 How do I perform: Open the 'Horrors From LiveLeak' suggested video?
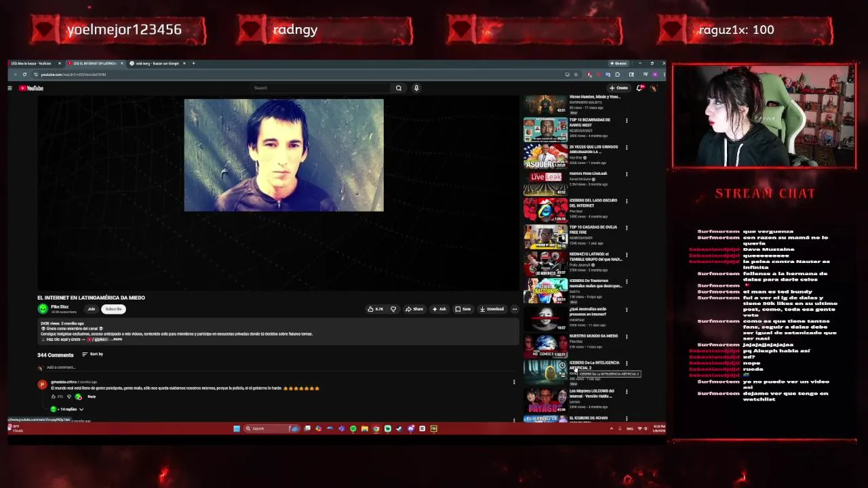(x=545, y=183)
